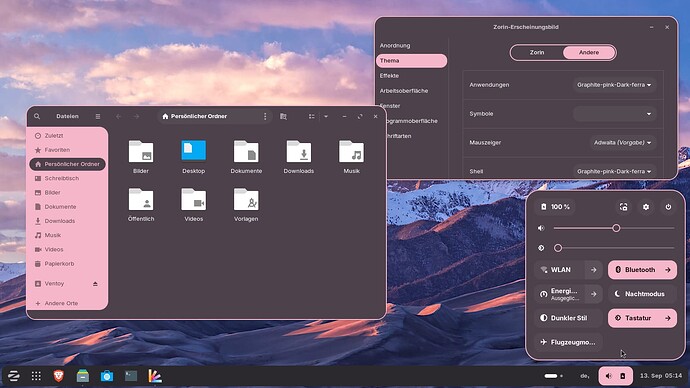Expand the Energiemodus options arrow
The width and height of the screenshot is (690, 388).
click(594, 294)
